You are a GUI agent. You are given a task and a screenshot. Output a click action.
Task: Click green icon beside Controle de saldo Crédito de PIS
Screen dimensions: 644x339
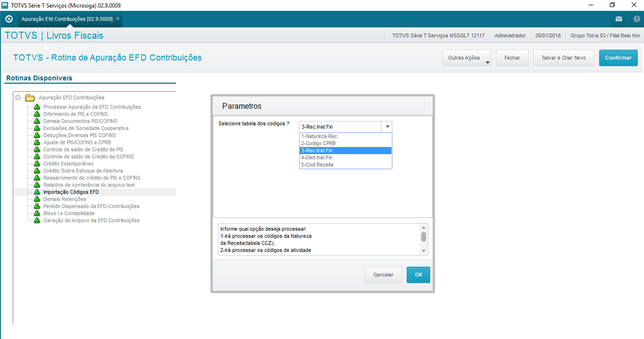coord(37,150)
